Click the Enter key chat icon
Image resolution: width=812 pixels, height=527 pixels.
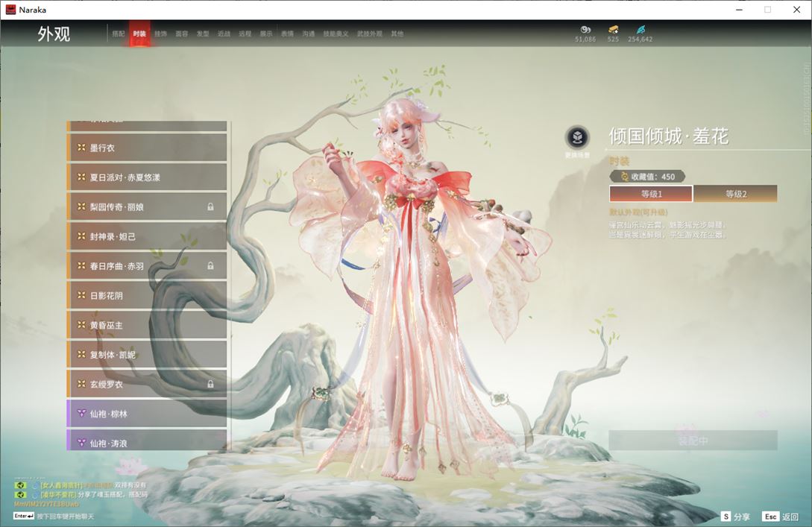[24, 516]
